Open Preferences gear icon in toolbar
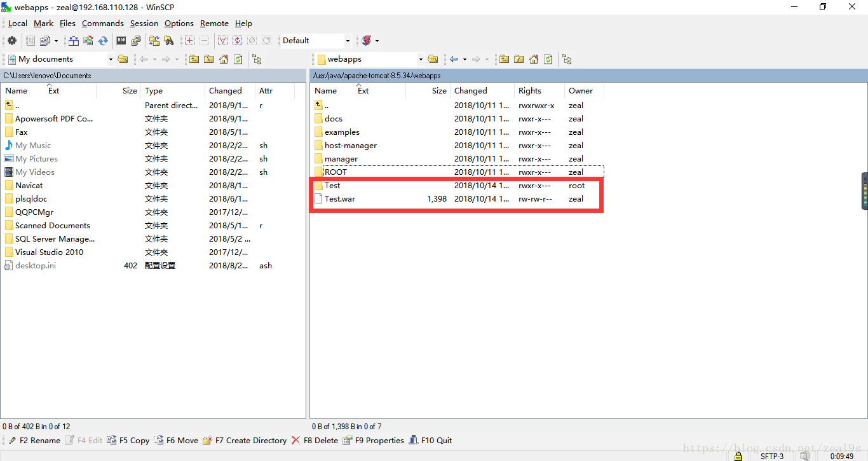868x461 pixels. 12,41
